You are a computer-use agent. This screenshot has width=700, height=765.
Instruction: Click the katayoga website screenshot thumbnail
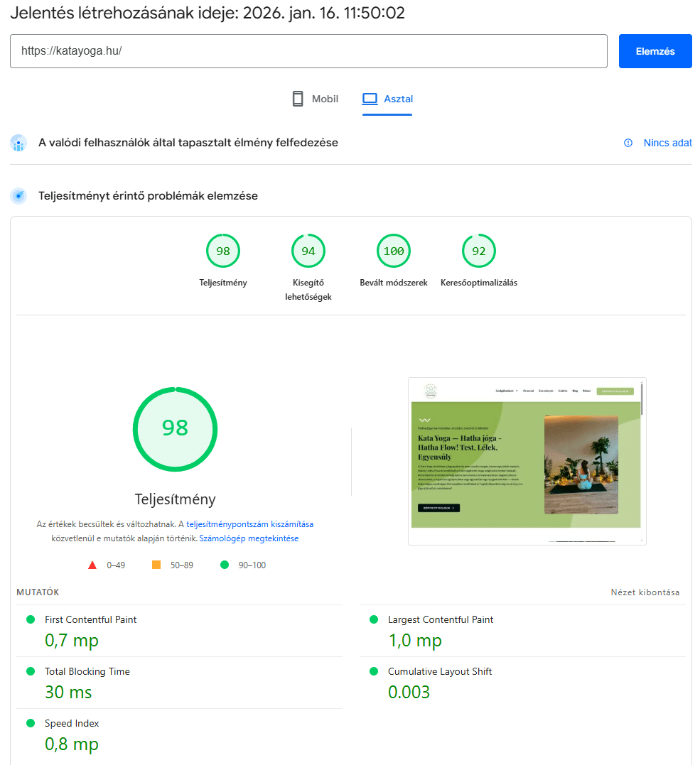(x=527, y=461)
